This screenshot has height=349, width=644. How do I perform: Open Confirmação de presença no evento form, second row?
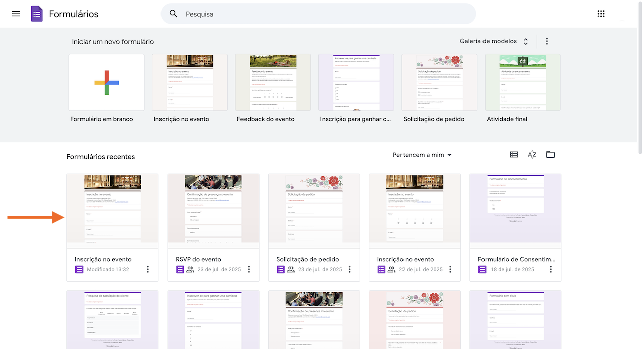click(x=314, y=320)
